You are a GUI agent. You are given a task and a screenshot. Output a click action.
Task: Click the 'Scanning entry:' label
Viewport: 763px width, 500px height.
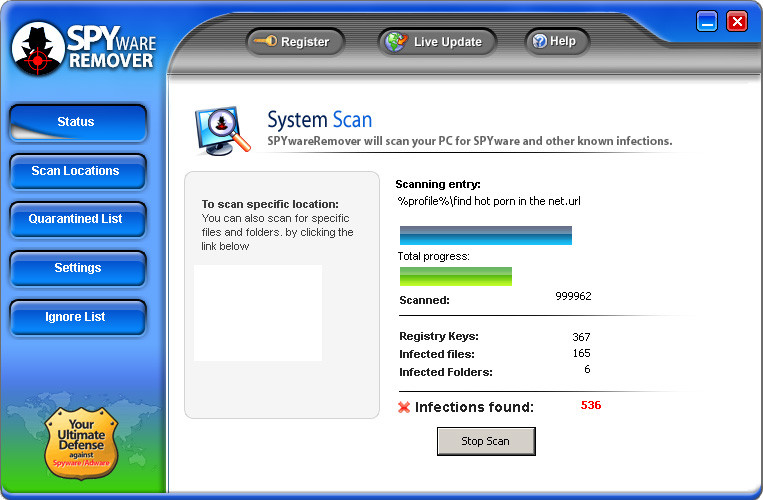pyautogui.click(x=438, y=184)
